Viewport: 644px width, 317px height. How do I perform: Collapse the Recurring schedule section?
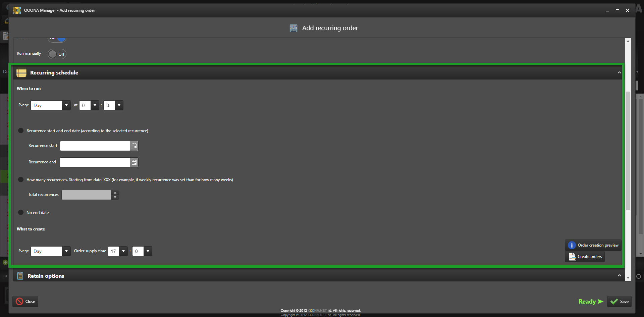(619, 73)
